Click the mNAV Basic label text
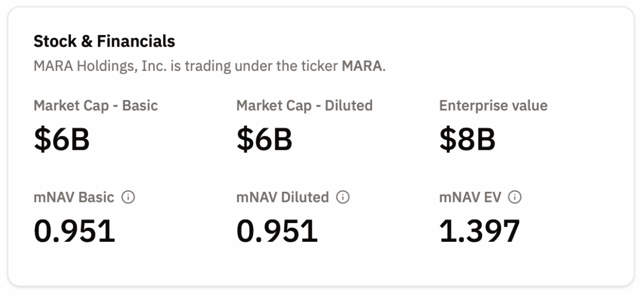The image size is (644, 296). pos(74,197)
